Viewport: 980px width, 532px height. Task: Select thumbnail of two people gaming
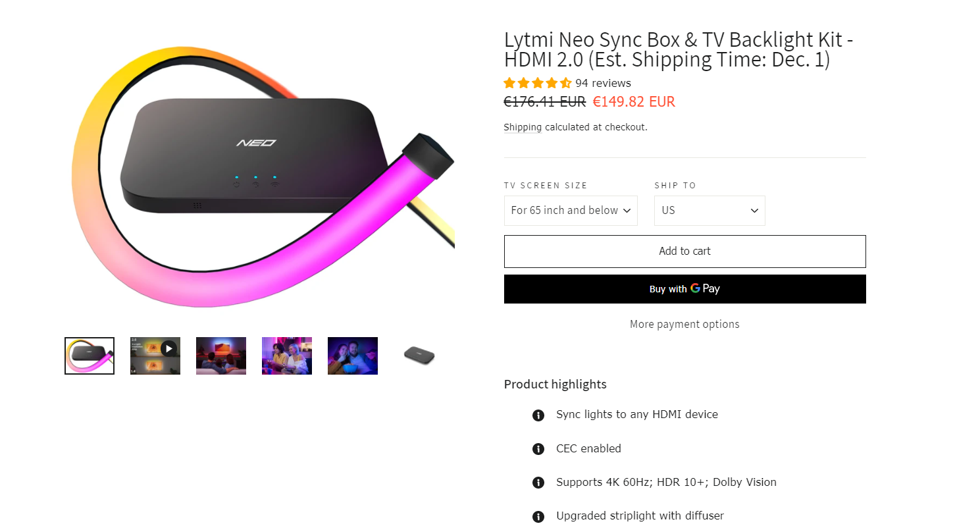pos(287,356)
